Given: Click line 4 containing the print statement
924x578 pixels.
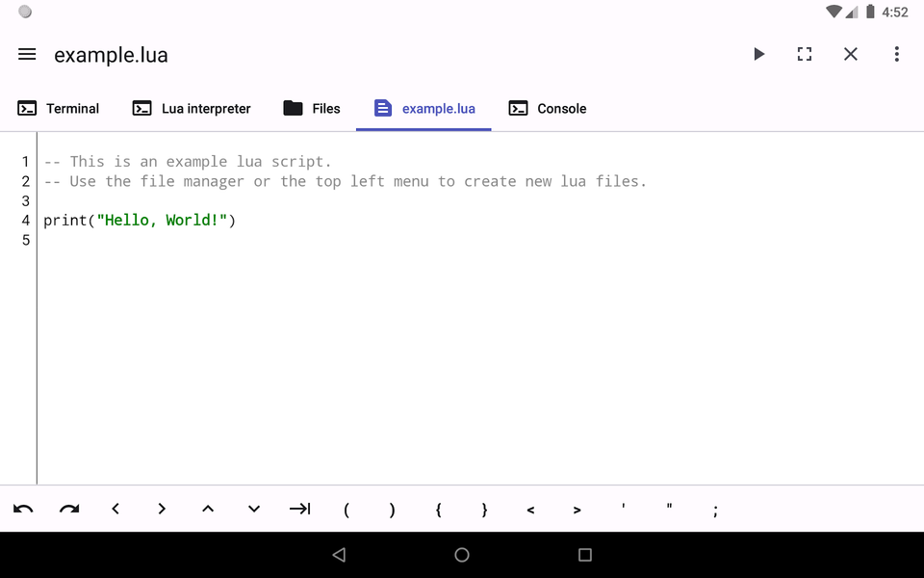Looking at the screenshot, I should [x=140, y=220].
